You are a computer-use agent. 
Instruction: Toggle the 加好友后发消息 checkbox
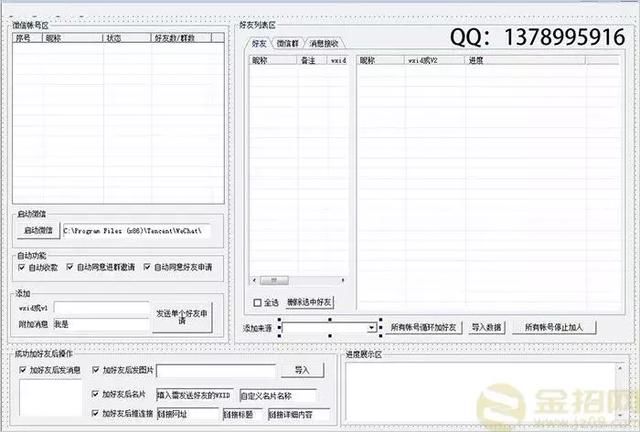22,370
